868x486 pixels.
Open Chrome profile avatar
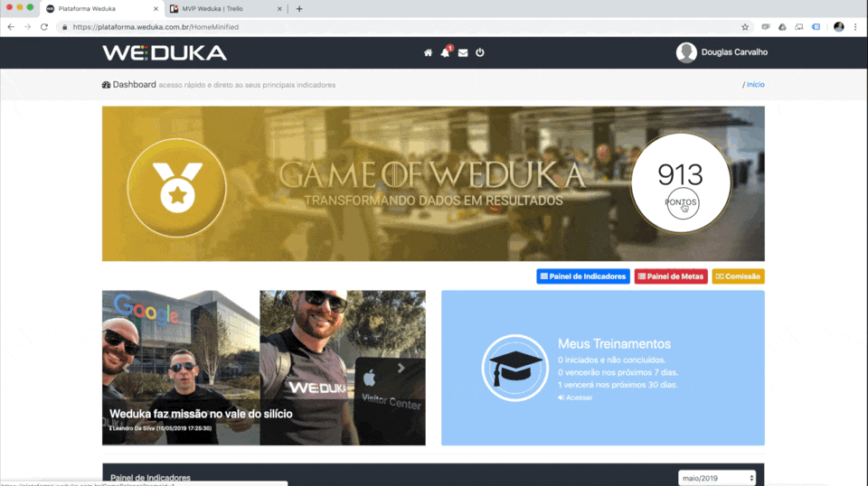pyautogui.click(x=839, y=26)
